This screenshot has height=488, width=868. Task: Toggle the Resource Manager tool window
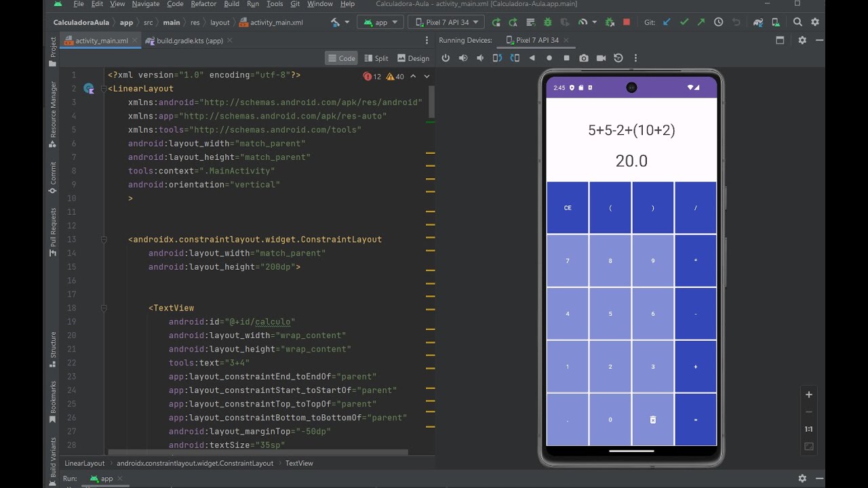(x=53, y=115)
